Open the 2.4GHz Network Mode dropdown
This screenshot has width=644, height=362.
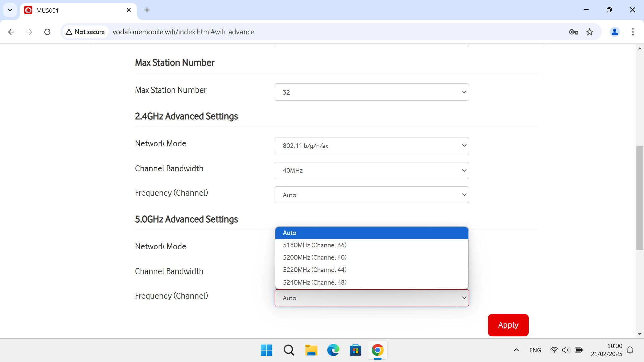371,146
